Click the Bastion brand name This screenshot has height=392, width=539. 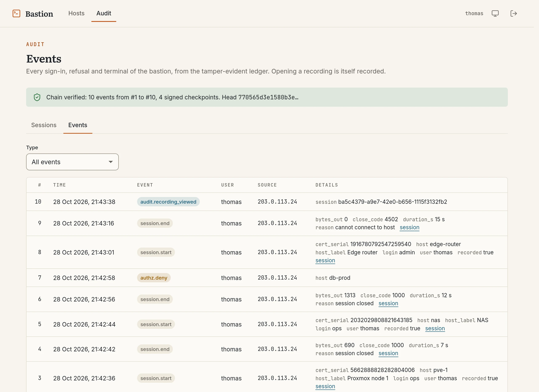39,14
